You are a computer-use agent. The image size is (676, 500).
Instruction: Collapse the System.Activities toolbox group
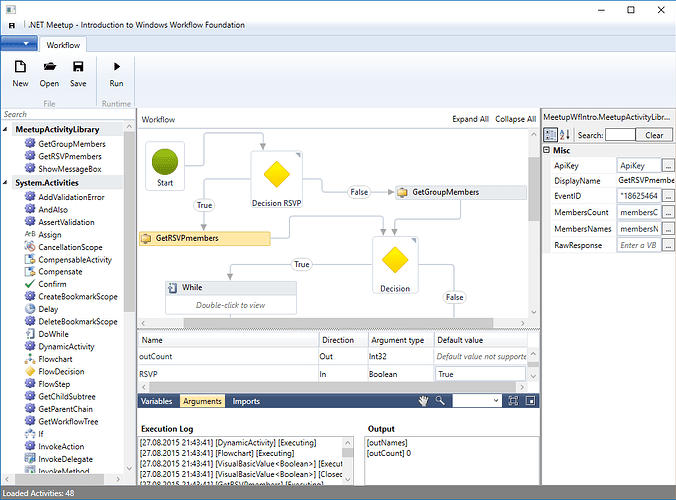point(5,183)
